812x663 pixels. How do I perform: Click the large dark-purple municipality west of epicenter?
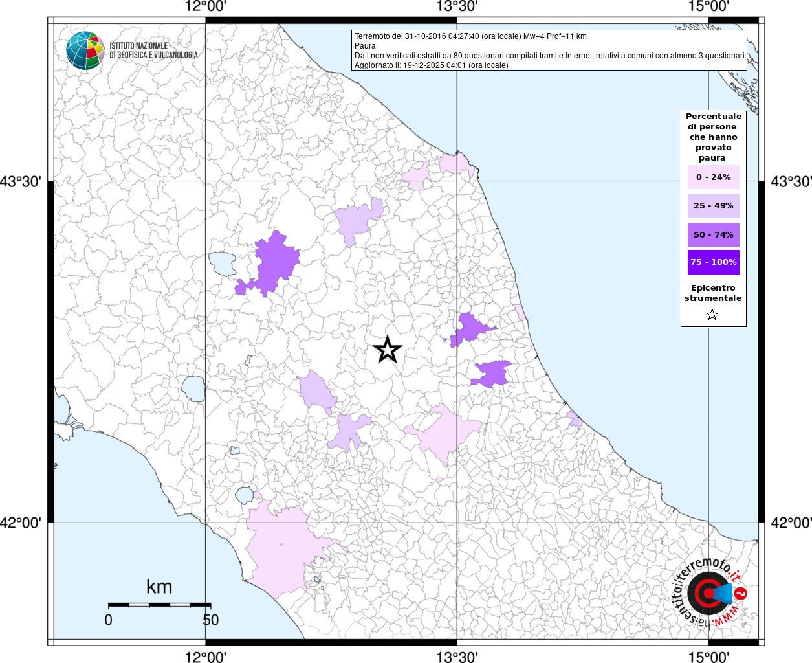(x=274, y=262)
